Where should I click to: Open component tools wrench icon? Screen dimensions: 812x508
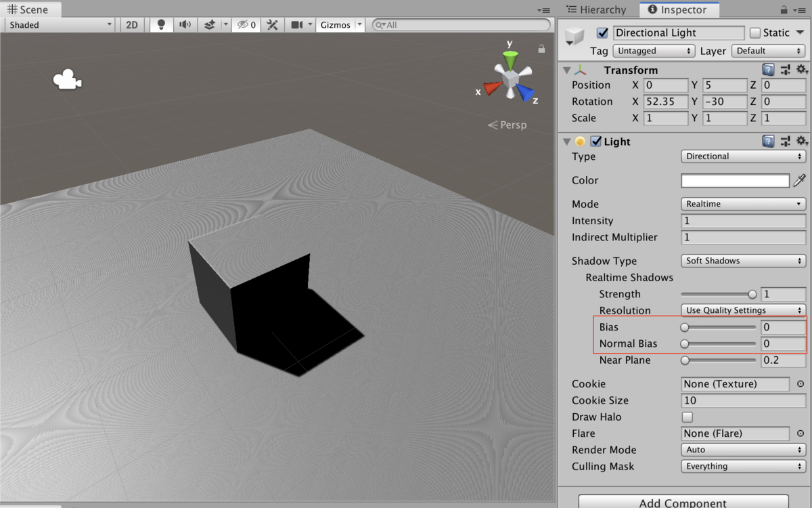click(x=273, y=25)
